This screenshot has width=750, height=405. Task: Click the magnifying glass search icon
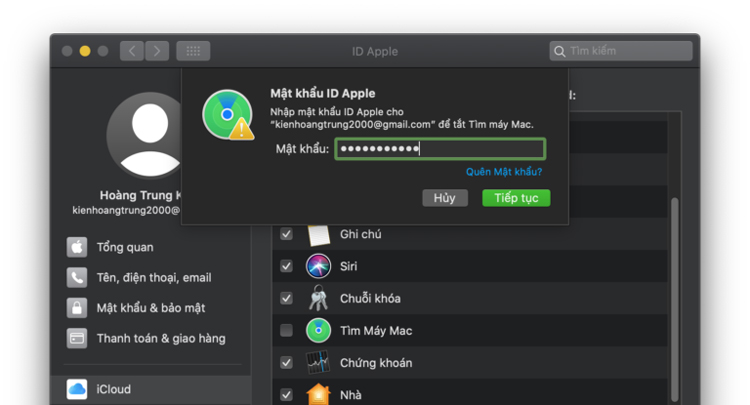[x=560, y=51]
